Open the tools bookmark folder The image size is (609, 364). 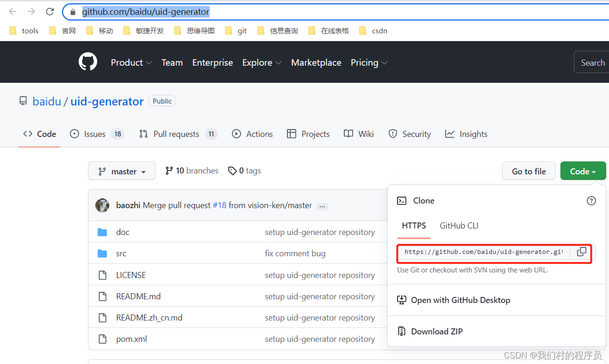coord(24,31)
